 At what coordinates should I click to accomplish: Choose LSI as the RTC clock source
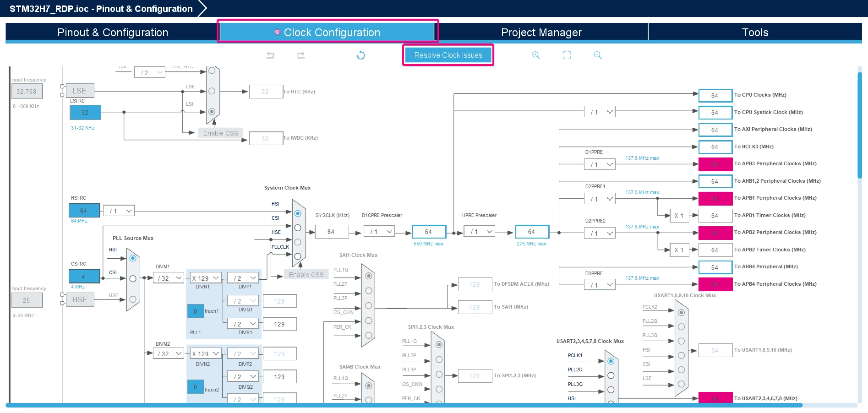click(212, 111)
